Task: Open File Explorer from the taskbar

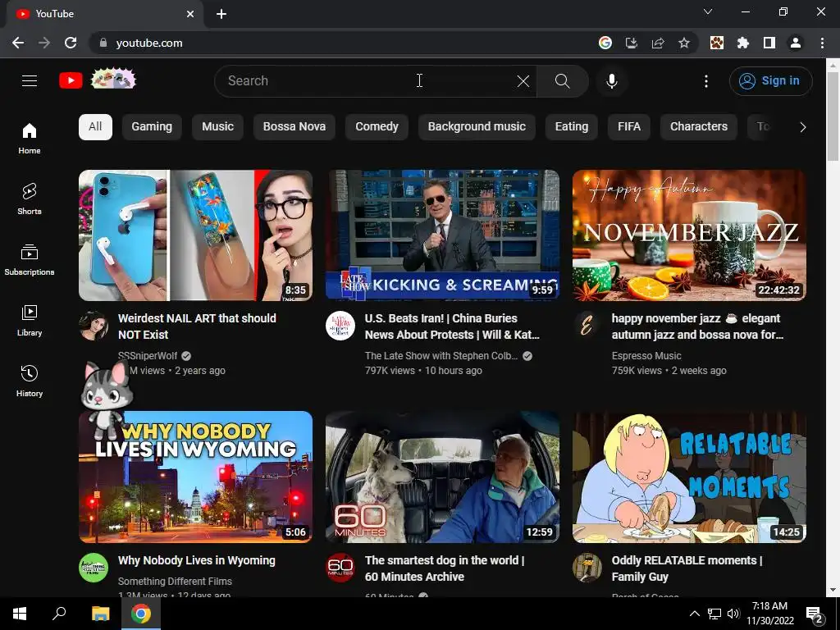Action: click(100, 614)
